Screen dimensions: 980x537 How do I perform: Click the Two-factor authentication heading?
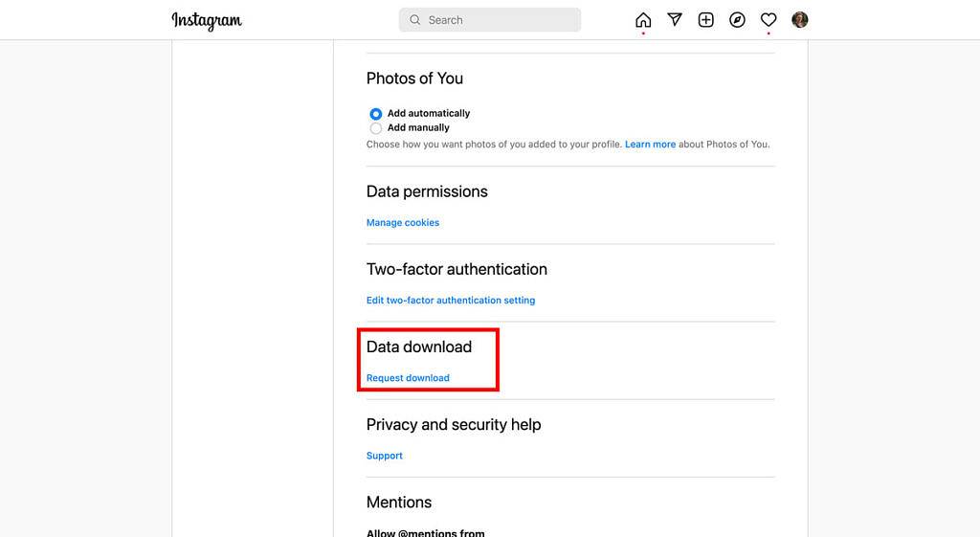point(457,269)
